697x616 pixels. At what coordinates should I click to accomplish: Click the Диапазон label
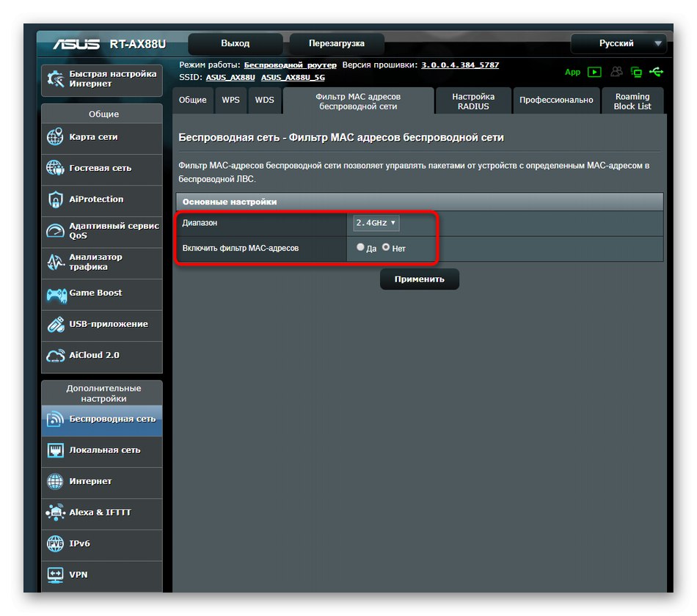point(200,223)
